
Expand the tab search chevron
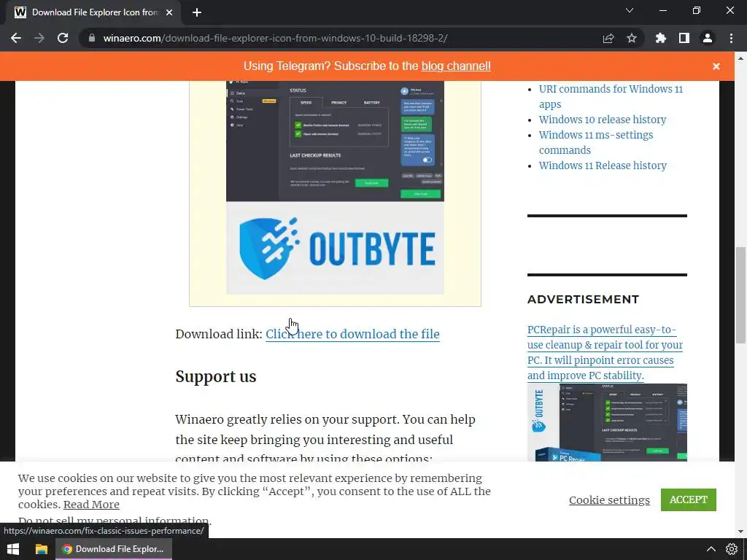tap(630, 10)
